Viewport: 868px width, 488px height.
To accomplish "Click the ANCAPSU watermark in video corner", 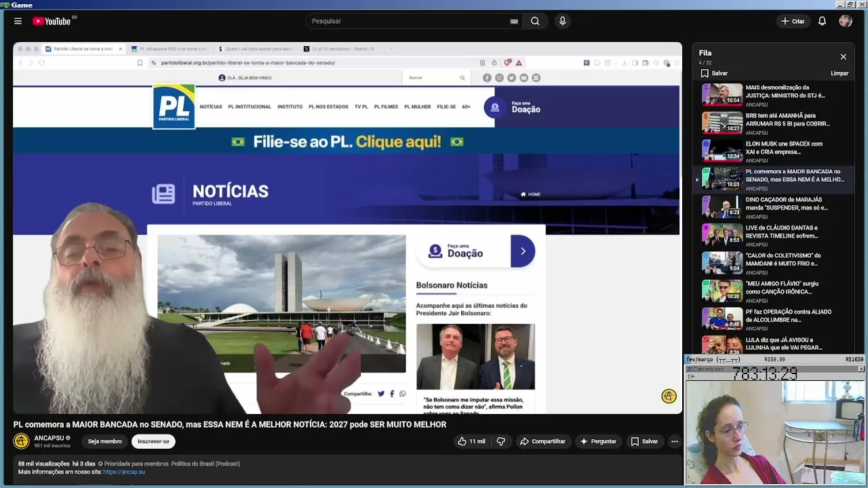I will click(x=669, y=396).
